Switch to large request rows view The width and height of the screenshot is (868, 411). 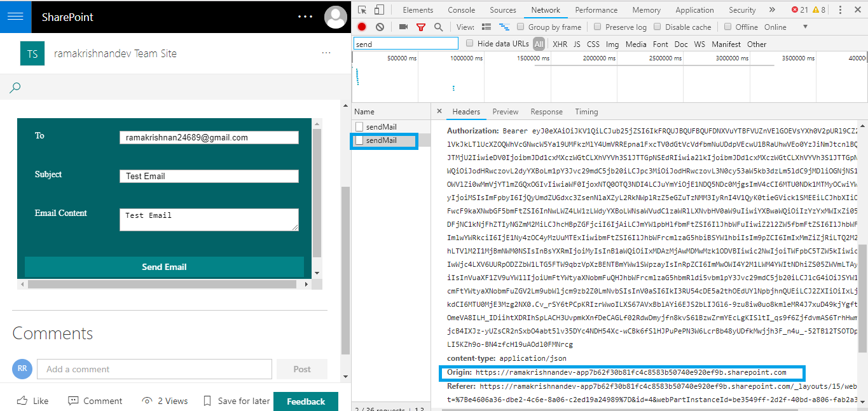(486, 27)
